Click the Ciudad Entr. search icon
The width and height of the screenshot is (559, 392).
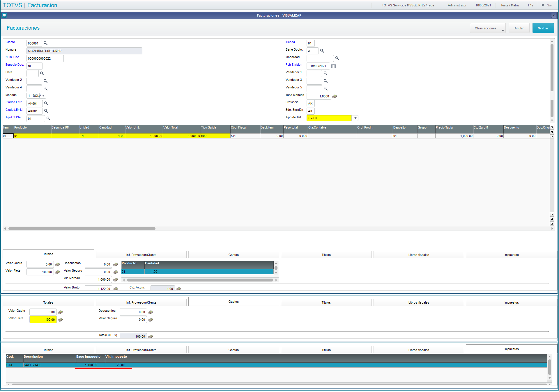pos(46,104)
